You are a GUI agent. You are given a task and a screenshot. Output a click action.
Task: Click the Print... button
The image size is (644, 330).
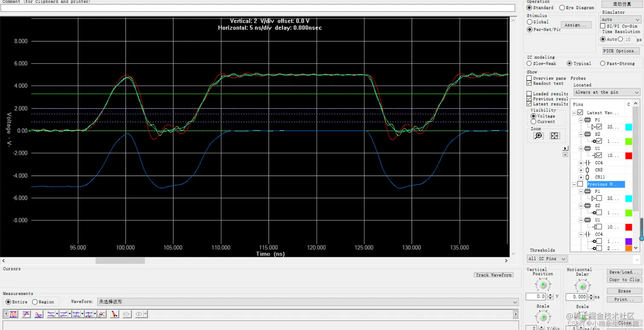pyautogui.click(x=624, y=299)
